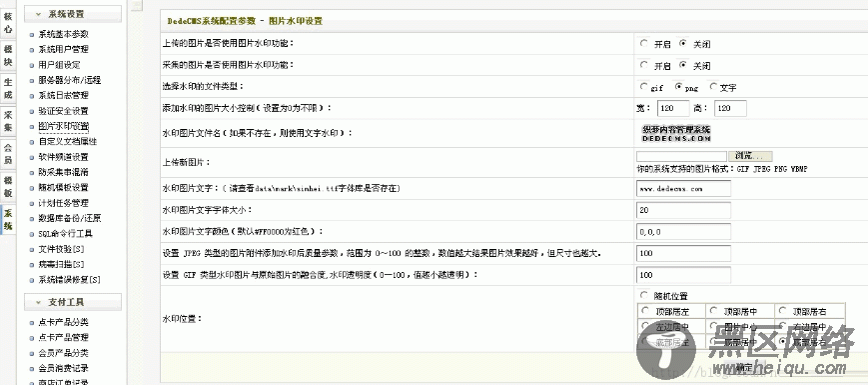
Task: Open 系统基本参数 in the sidebar
Action: click(x=63, y=34)
